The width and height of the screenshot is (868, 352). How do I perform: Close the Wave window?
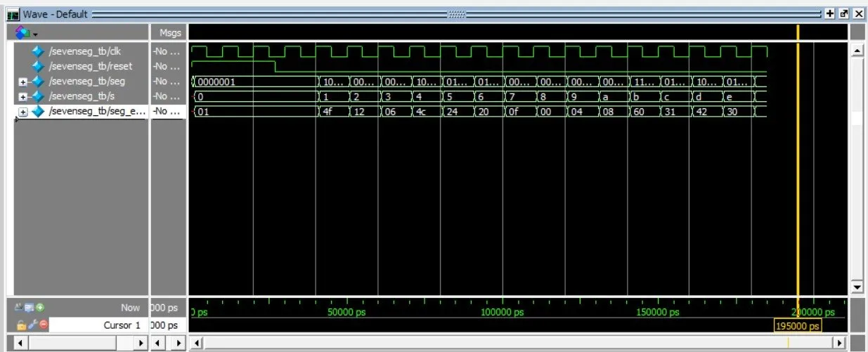click(858, 13)
